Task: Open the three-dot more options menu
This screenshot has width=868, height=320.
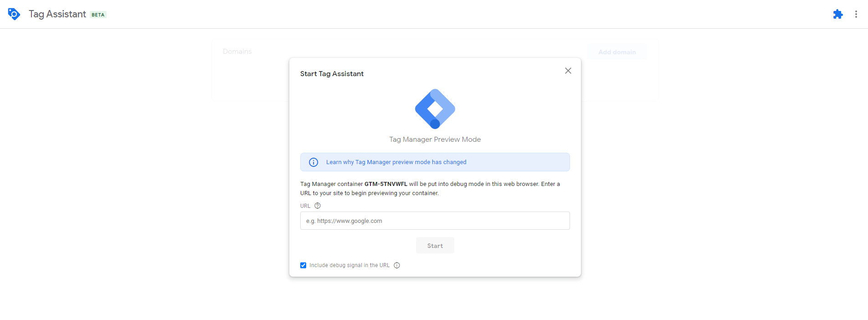Action: point(856,14)
